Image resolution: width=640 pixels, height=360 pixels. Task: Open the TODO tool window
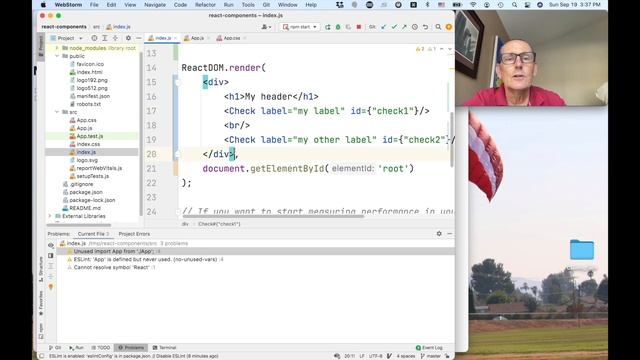(100, 348)
